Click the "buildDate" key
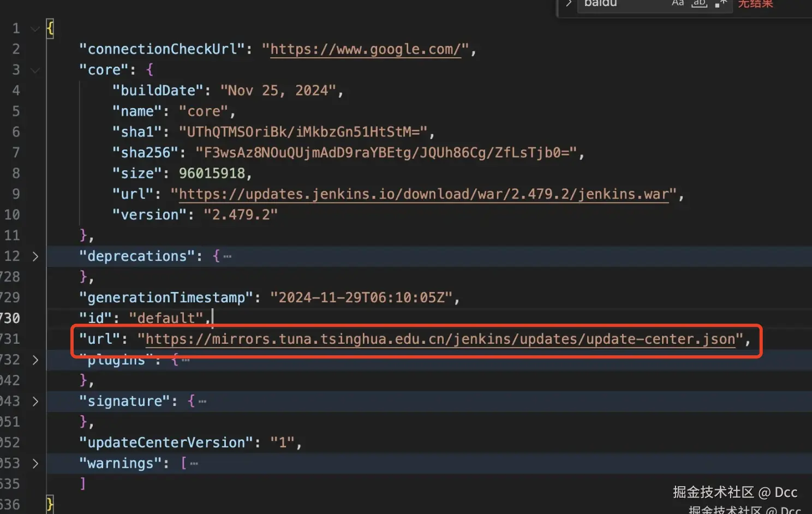 158,91
